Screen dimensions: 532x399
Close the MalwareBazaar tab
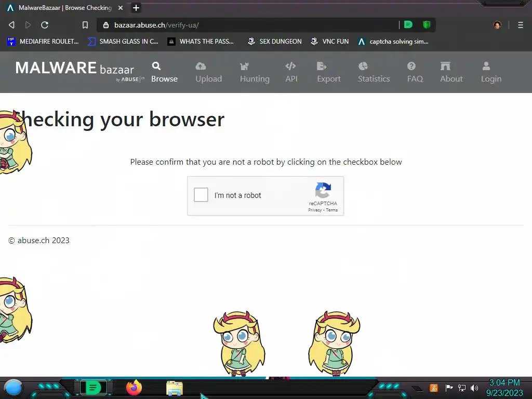click(x=121, y=8)
